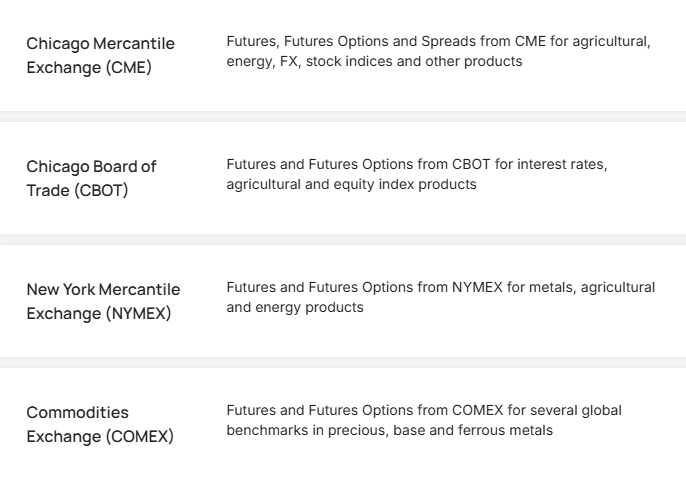The height and width of the screenshot is (479, 686).
Task: Click 'Futures, Futures Options and Spreads from CME' line
Action: click(x=438, y=42)
